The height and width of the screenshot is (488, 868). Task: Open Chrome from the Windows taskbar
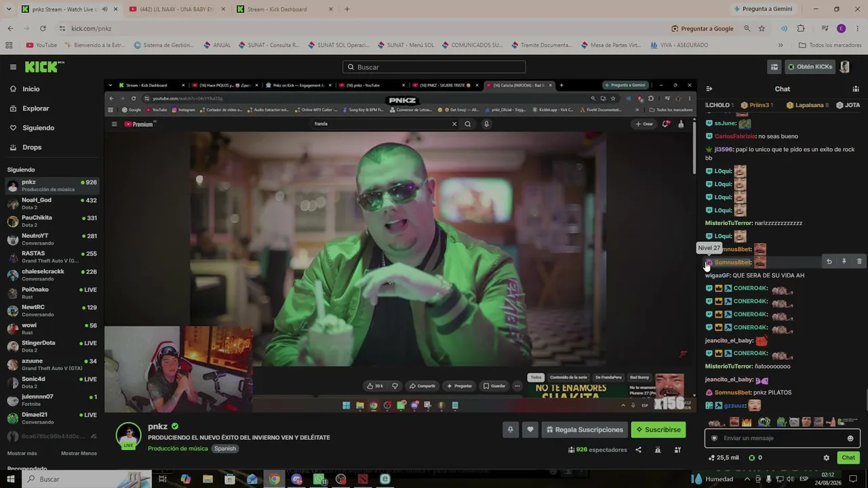pyautogui.click(x=274, y=479)
